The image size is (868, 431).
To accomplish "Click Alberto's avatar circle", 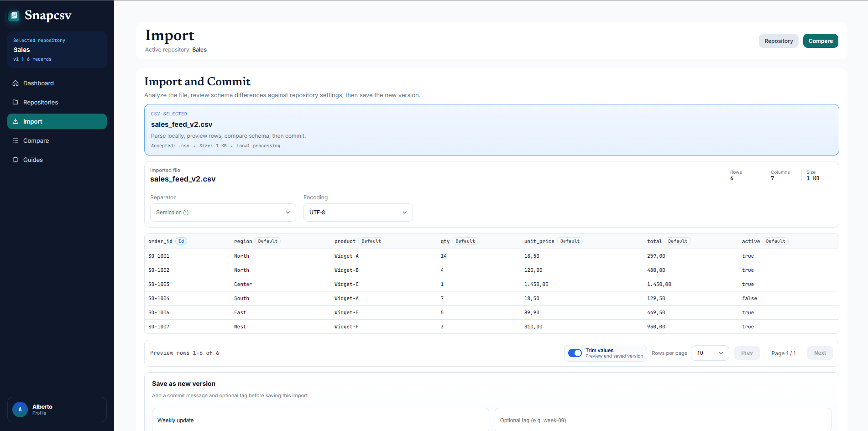I will click(x=20, y=410).
